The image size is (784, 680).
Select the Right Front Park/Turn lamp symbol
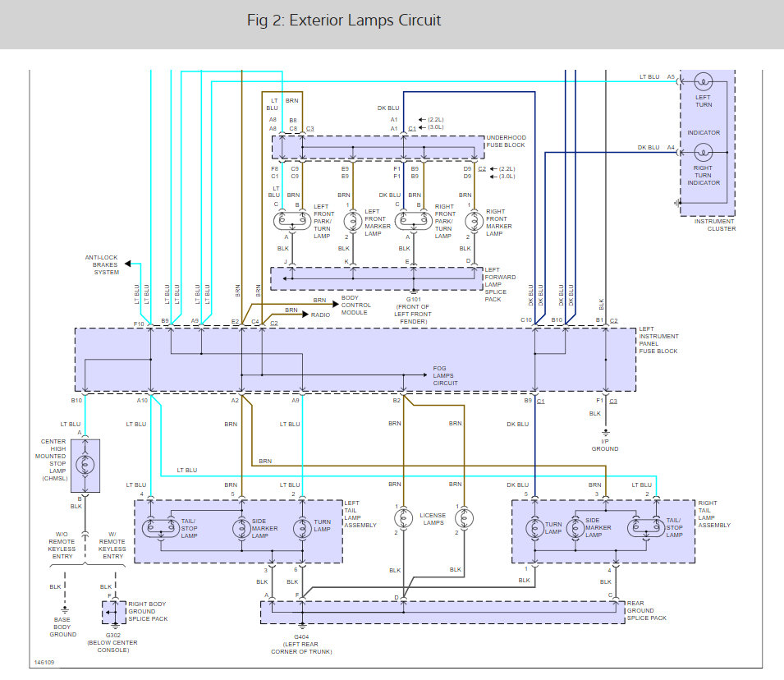pos(414,221)
